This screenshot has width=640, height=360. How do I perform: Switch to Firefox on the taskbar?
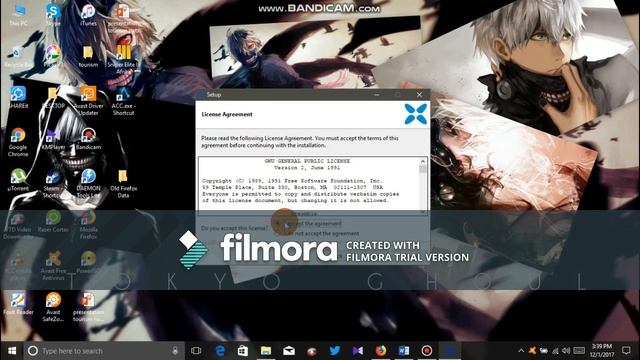[381, 351]
